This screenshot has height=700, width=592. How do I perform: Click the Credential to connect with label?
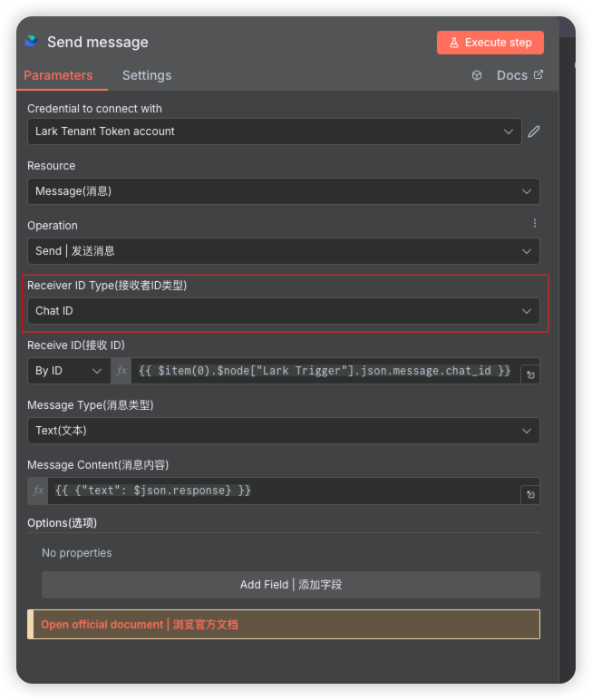pyautogui.click(x=94, y=109)
